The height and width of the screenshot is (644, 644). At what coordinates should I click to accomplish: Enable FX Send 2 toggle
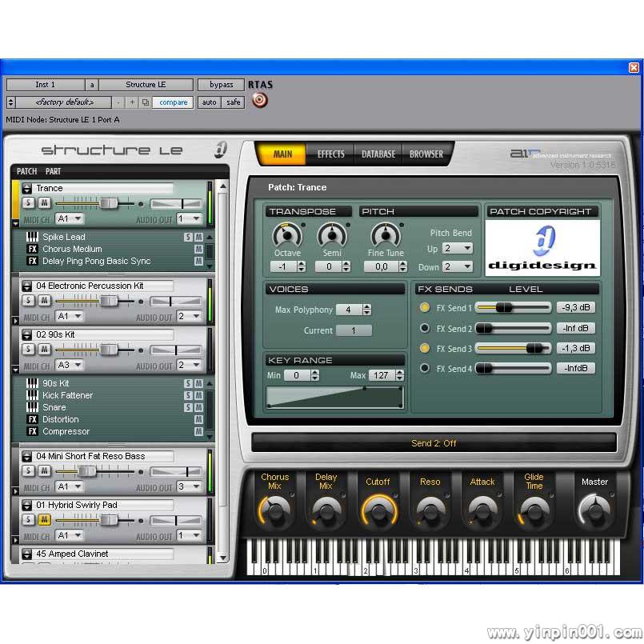(x=426, y=328)
